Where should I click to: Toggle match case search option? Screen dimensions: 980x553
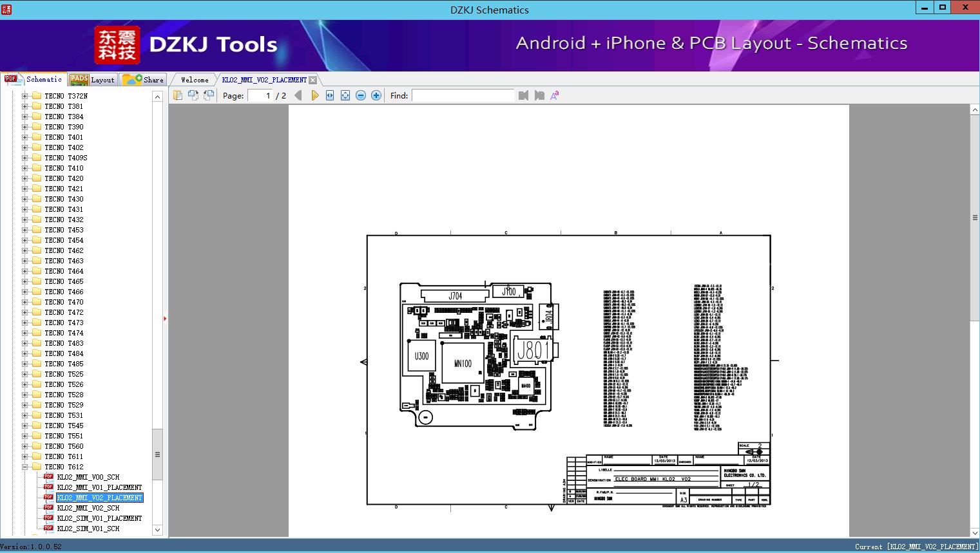[554, 95]
